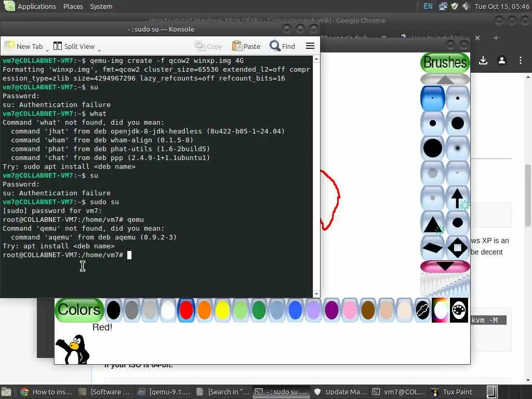This screenshot has height=399, width=532.
Task: Open a New Tab in Konsole
Action: pyautogui.click(x=24, y=46)
